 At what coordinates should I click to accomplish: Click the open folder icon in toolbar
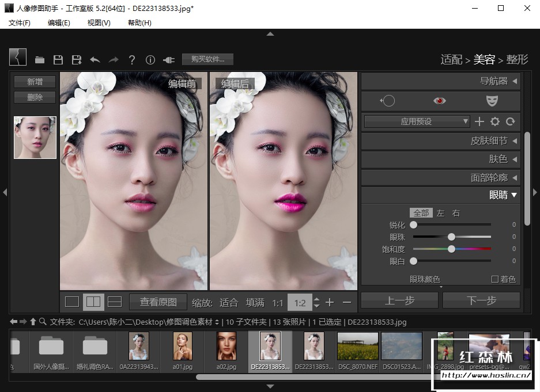point(40,60)
